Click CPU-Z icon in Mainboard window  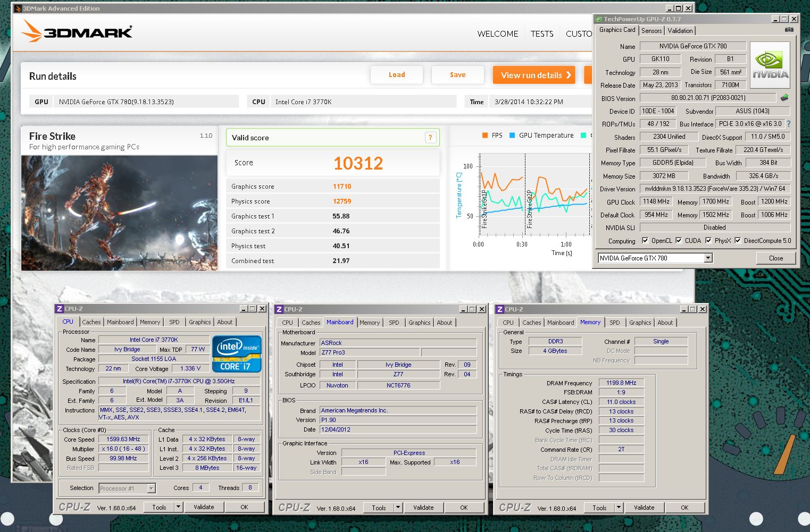click(279, 309)
